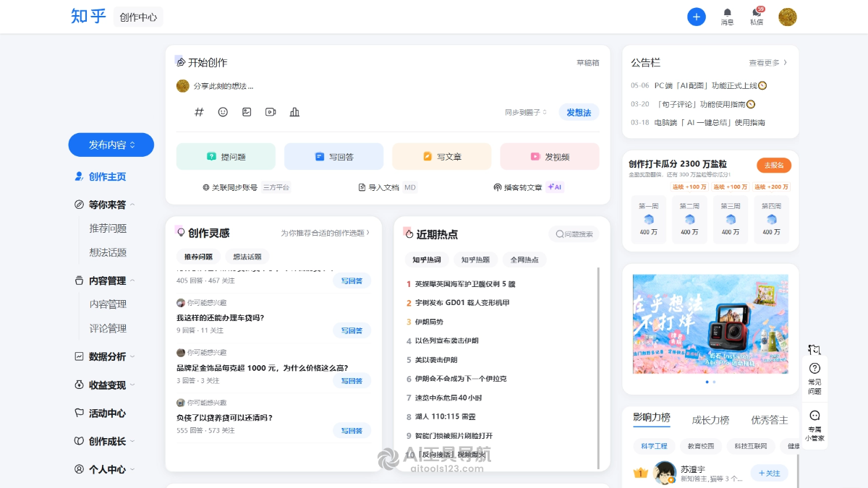This screenshot has width=868, height=488.
Task: Open 常见问题 help icon
Action: (814, 378)
